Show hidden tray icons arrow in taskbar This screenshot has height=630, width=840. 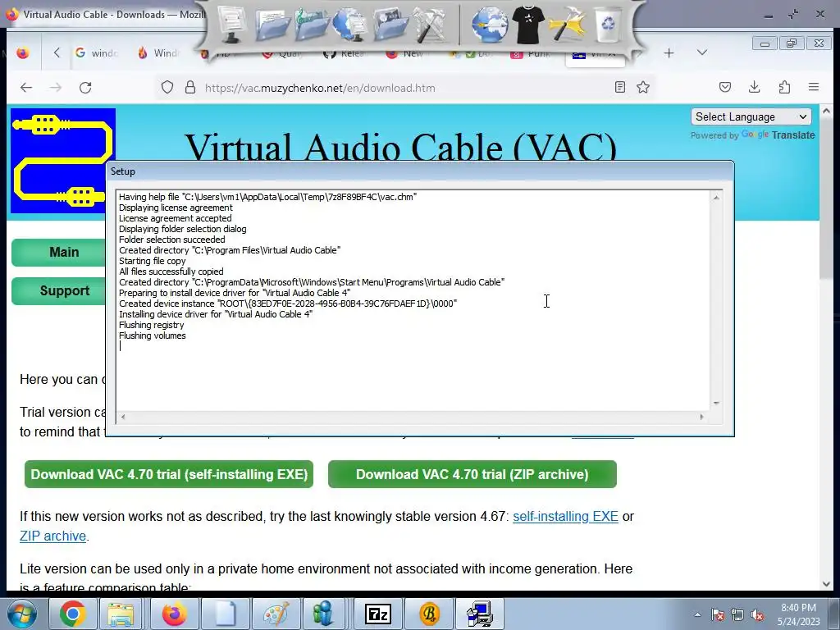pyautogui.click(x=697, y=614)
